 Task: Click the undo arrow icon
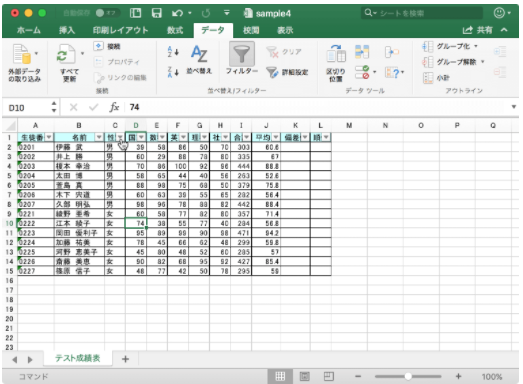coord(177,13)
